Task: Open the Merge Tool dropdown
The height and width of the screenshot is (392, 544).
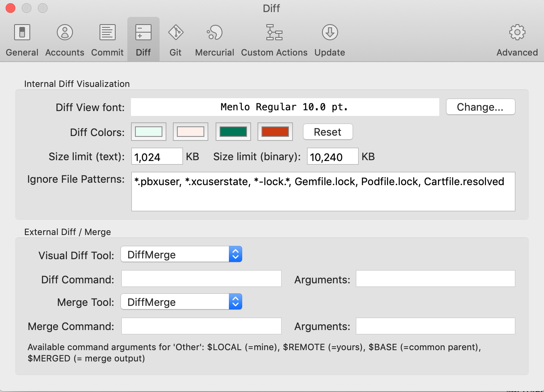Action: coord(181,301)
